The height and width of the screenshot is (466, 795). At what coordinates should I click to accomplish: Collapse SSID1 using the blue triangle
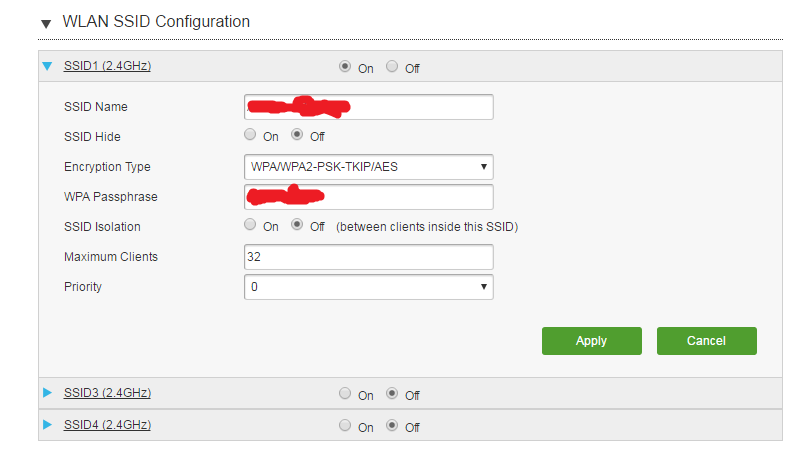[x=47, y=66]
